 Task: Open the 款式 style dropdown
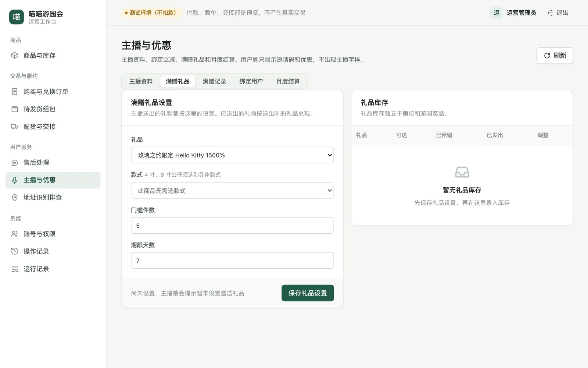(x=232, y=191)
